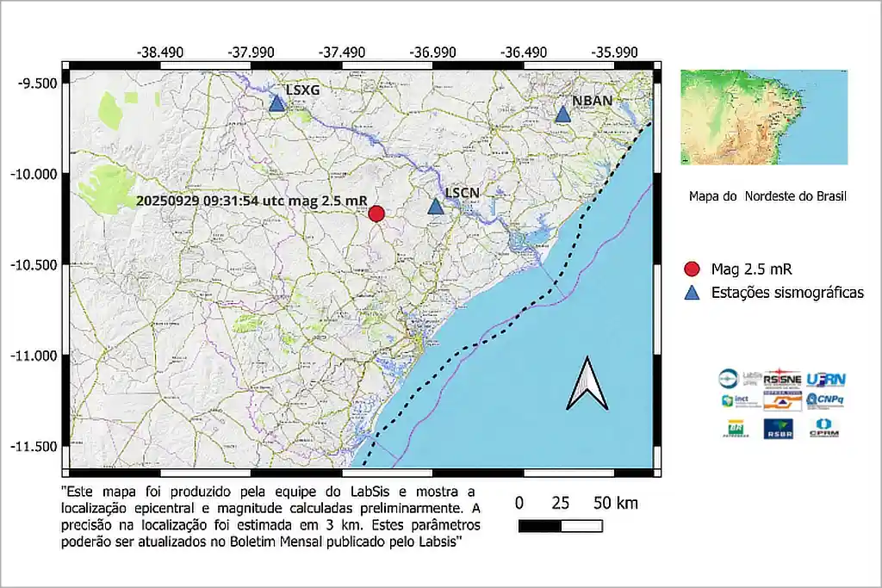Screen dimensions: 882x588
Task: Select the LSXG station triangle
Action: click(276, 103)
